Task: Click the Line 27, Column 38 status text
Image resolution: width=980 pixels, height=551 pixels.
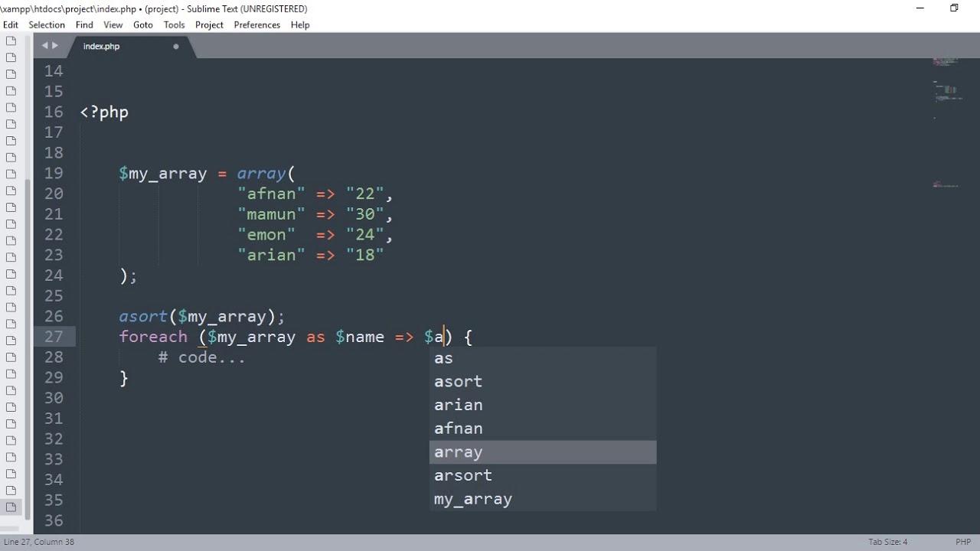Action: pyautogui.click(x=39, y=542)
